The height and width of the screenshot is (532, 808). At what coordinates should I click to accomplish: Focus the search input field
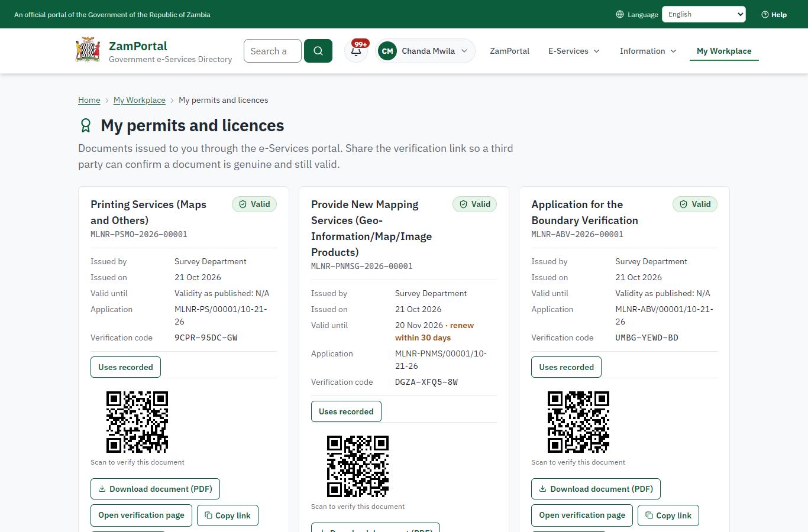(x=273, y=51)
